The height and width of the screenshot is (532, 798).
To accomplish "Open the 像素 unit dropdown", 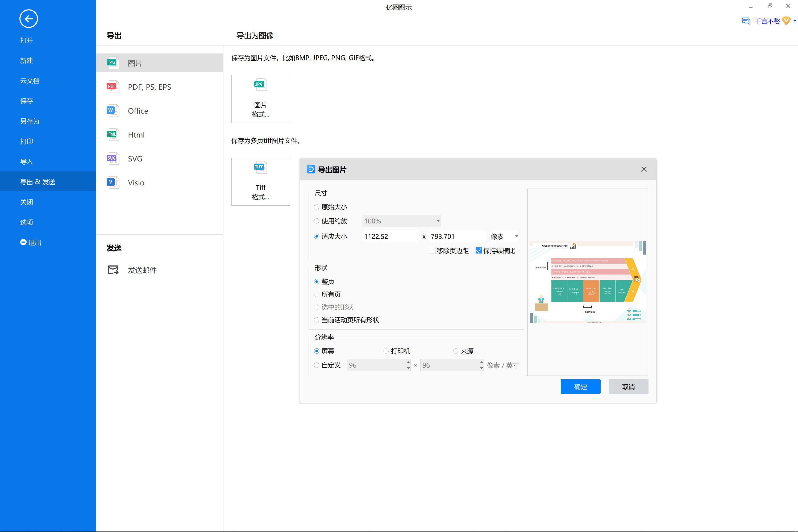I will [504, 236].
